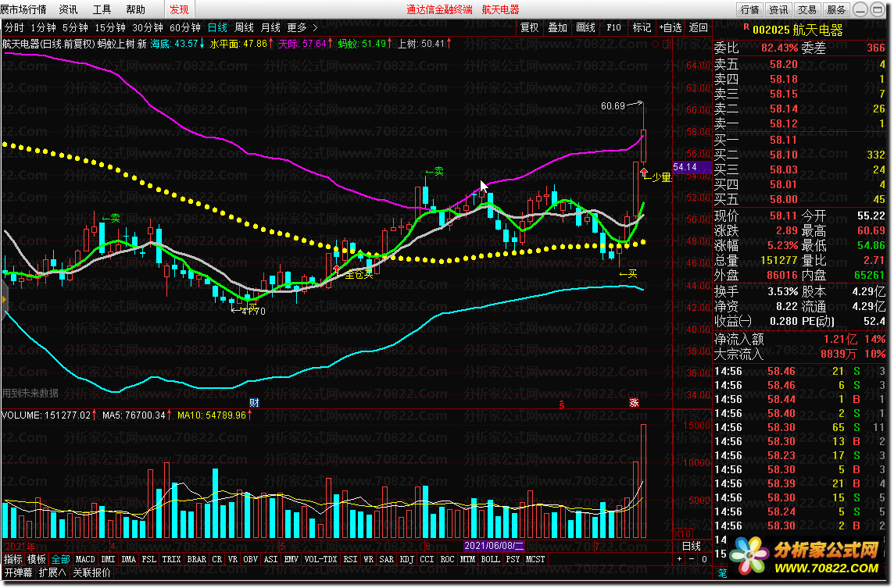894x588 pixels.
Task: Click the 2021/06/08 date label on the axis
Action: click(494, 546)
